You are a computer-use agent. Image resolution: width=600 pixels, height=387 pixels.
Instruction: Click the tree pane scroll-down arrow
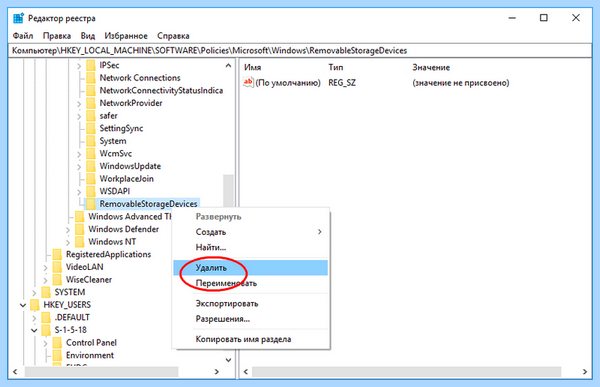[228, 360]
